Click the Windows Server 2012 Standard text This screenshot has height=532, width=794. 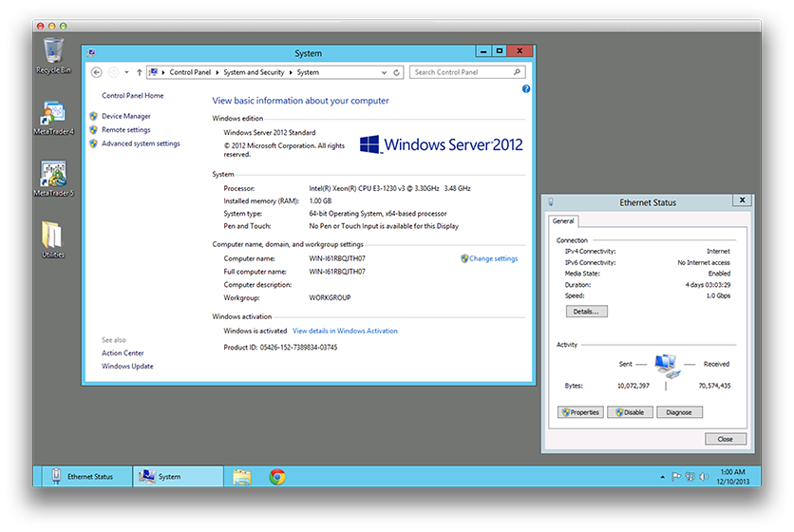click(x=270, y=133)
